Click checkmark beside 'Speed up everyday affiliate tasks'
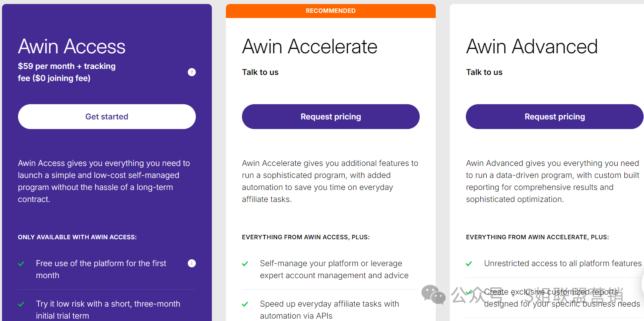This screenshot has width=644, height=321. 245,304
